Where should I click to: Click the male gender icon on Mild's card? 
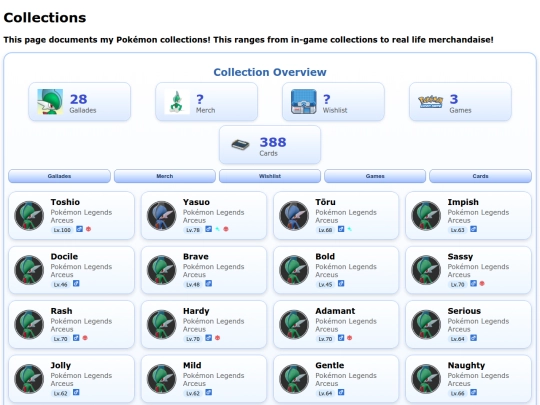[208, 392]
